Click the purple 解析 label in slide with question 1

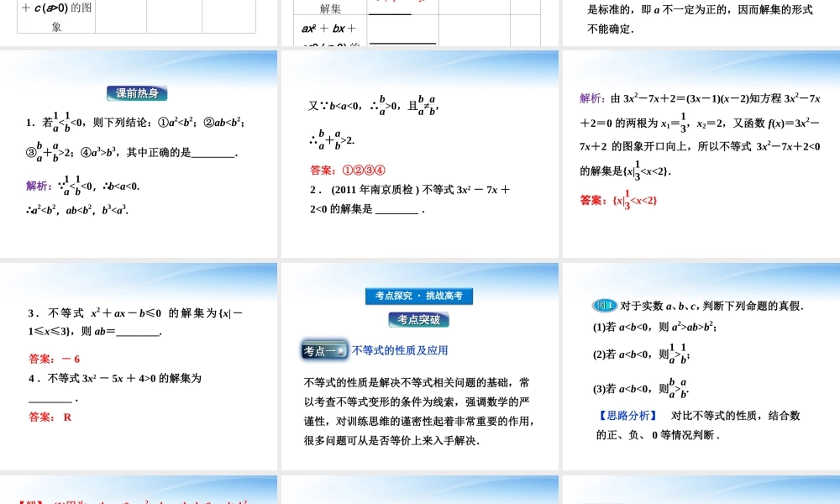click(x=39, y=186)
